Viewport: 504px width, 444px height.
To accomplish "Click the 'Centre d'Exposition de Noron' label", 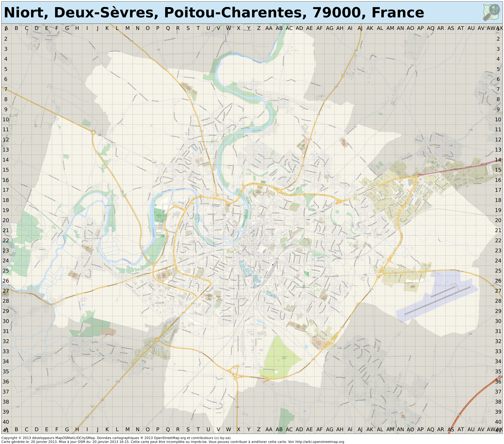I will (160, 216).
